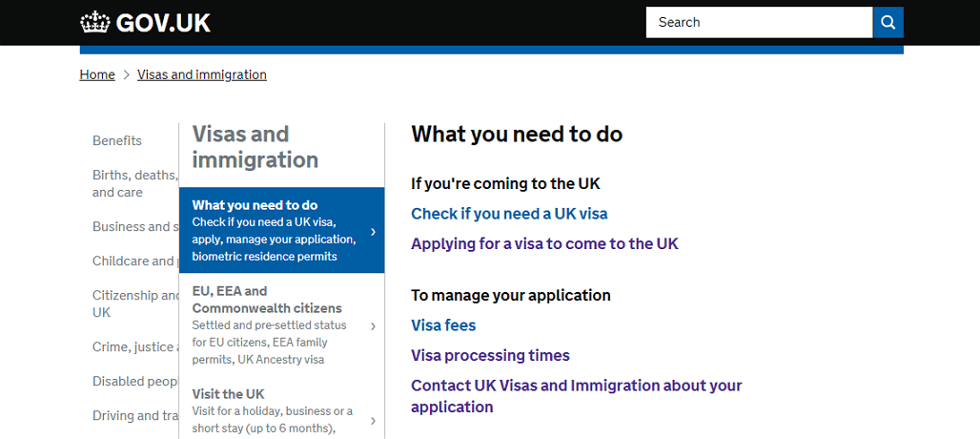
Task: Open Contact UK Visas and Immigration link
Action: pos(576,396)
